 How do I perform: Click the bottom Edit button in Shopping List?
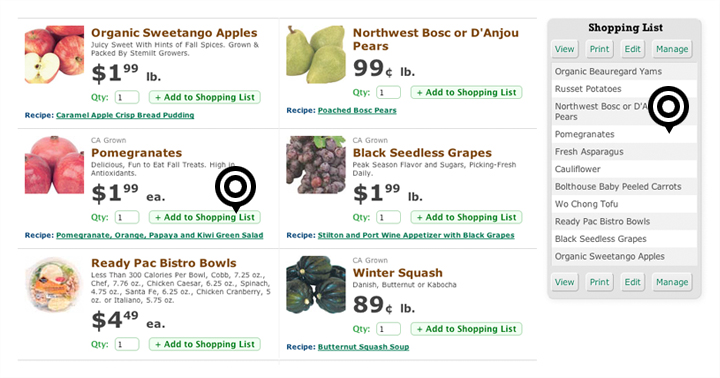tap(632, 282)
